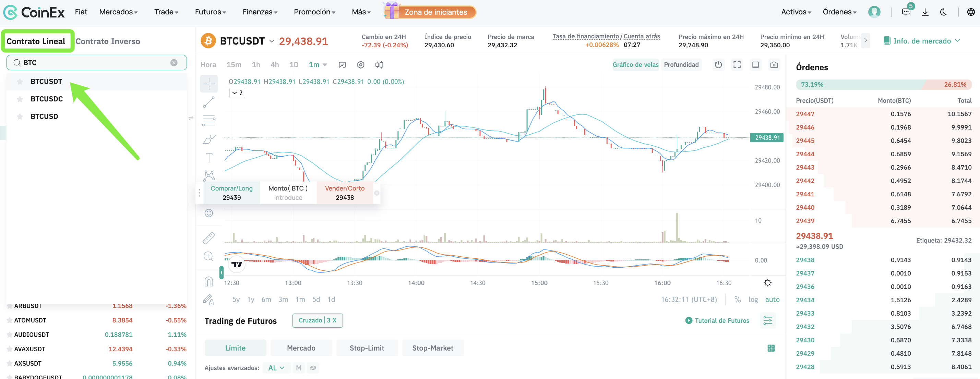Expand the Activos menu

796,12
